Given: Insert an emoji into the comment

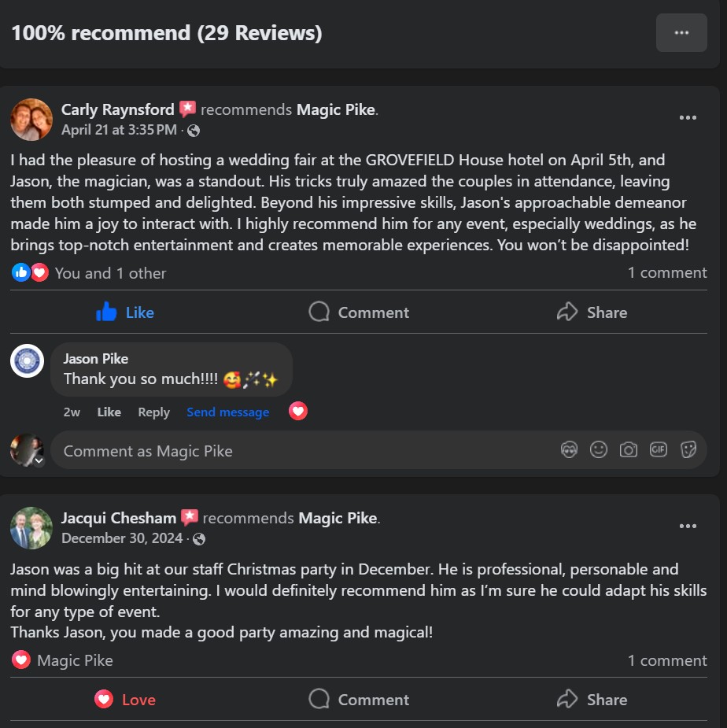Looking at the screenshot, I should pos(599,450).
